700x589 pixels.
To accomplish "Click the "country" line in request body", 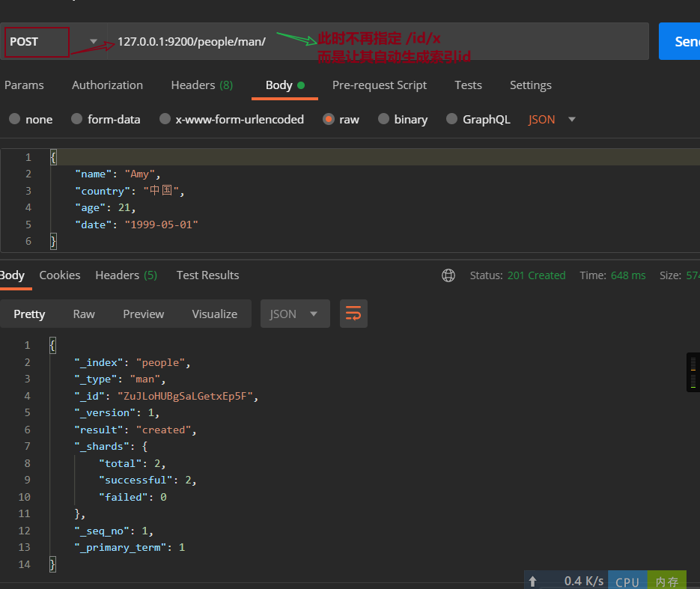I will tap(130, 191).
